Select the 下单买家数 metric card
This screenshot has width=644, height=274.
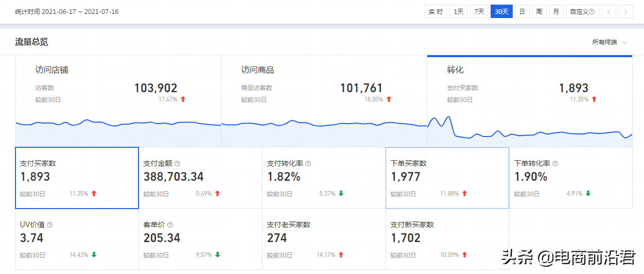click(x=447, y=178)
